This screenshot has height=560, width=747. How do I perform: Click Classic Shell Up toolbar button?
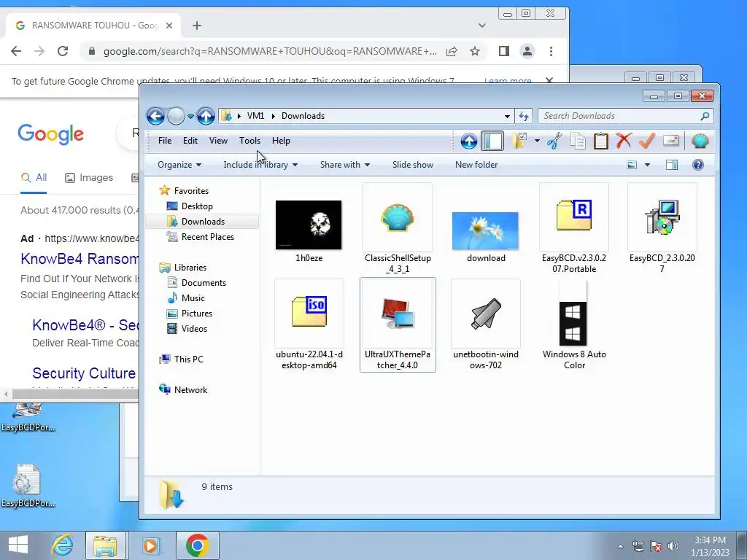(x=469, y=141)
